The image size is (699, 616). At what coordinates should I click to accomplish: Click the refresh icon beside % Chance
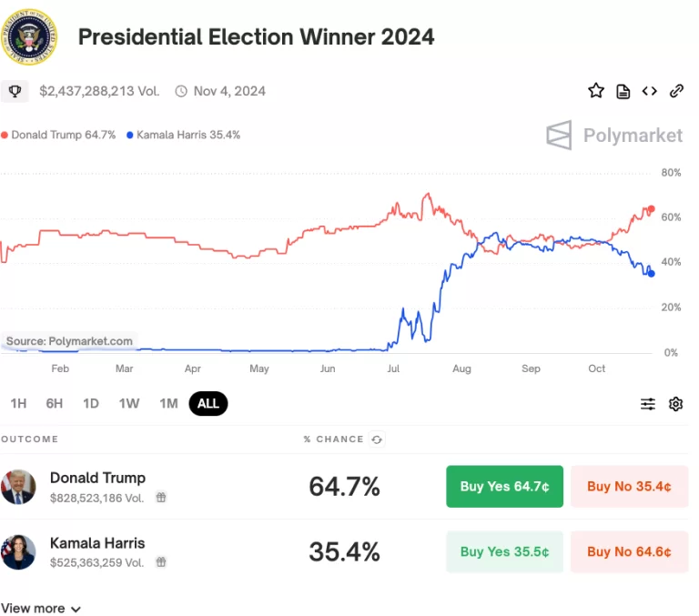[x=377, y=439]
